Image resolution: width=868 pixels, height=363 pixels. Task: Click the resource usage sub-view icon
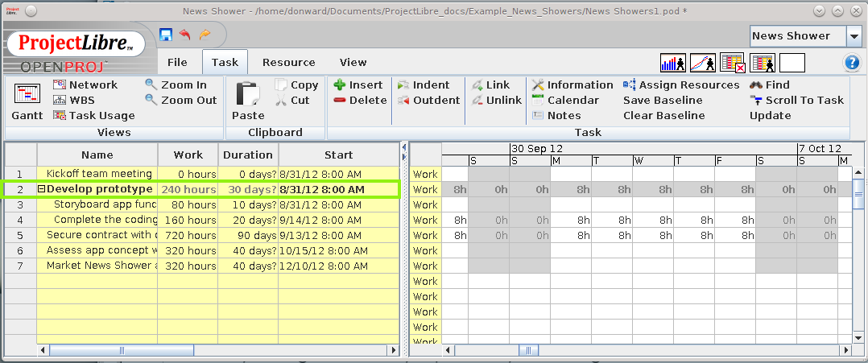pyautogui.click(x=763, y=63)
